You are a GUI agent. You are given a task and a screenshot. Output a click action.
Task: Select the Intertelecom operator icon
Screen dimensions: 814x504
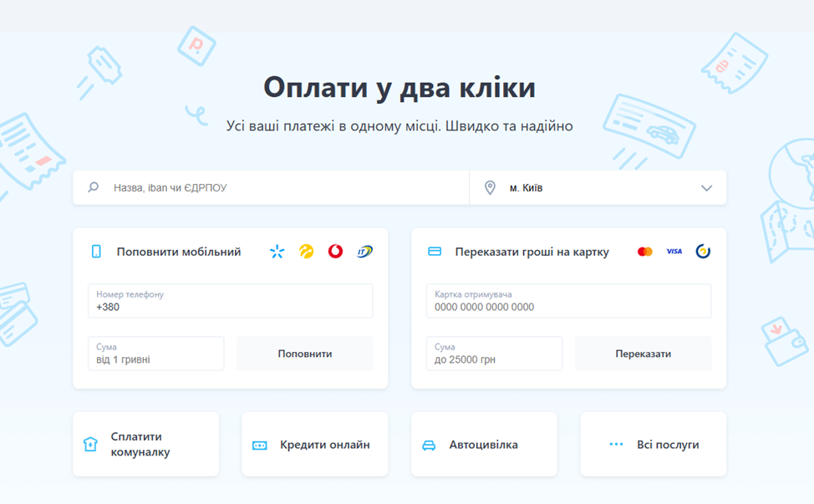(364, 252)
